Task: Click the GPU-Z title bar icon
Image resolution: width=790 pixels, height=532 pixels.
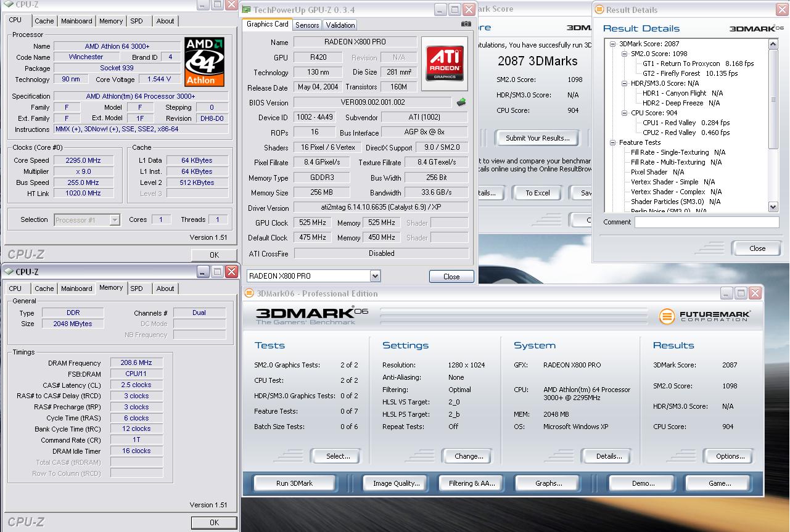Action: tap(247, 10)
